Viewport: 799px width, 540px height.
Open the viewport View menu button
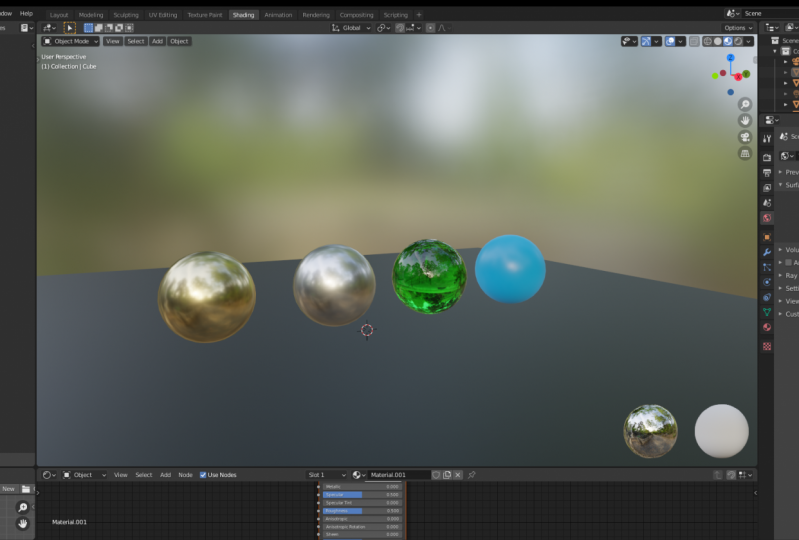(x=113, y=41)
